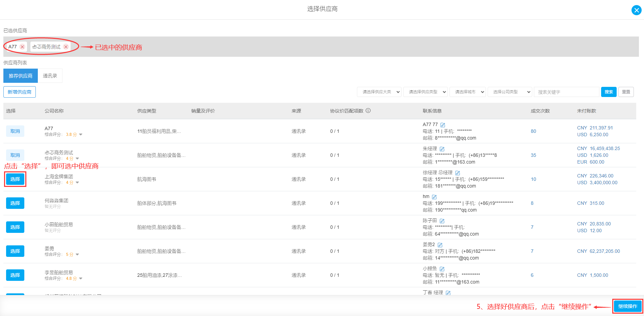
Task: Expand 李昱船舶贸易 rating details arrow
Action: pyautogui.click(x=81, y=278)
